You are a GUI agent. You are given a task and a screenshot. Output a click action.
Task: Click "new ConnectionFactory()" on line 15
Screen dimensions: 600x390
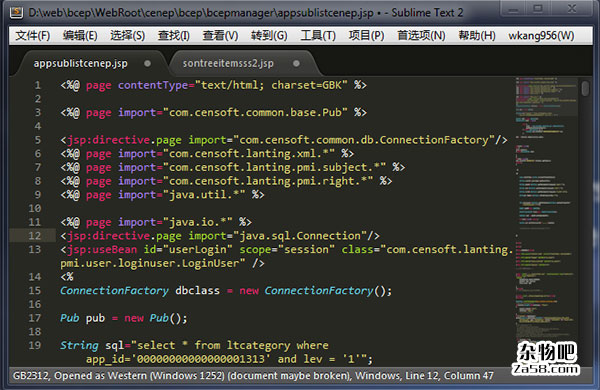pyautogui.click(x=312, y=291)
